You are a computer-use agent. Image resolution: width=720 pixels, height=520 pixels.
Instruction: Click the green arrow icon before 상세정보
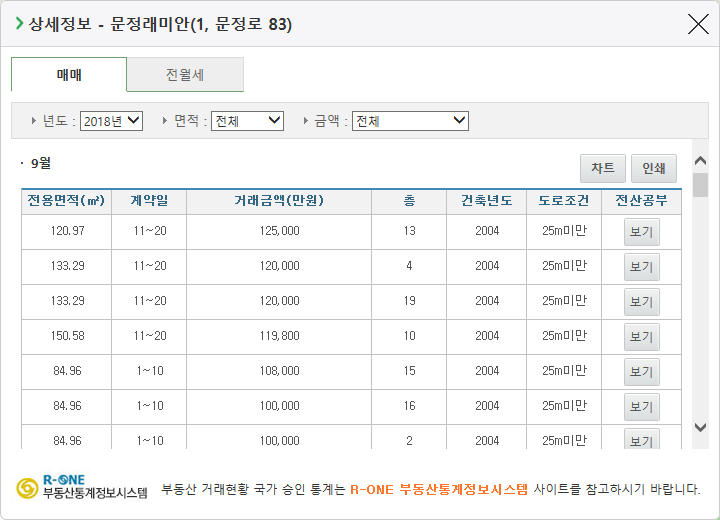tap(19, 23)
